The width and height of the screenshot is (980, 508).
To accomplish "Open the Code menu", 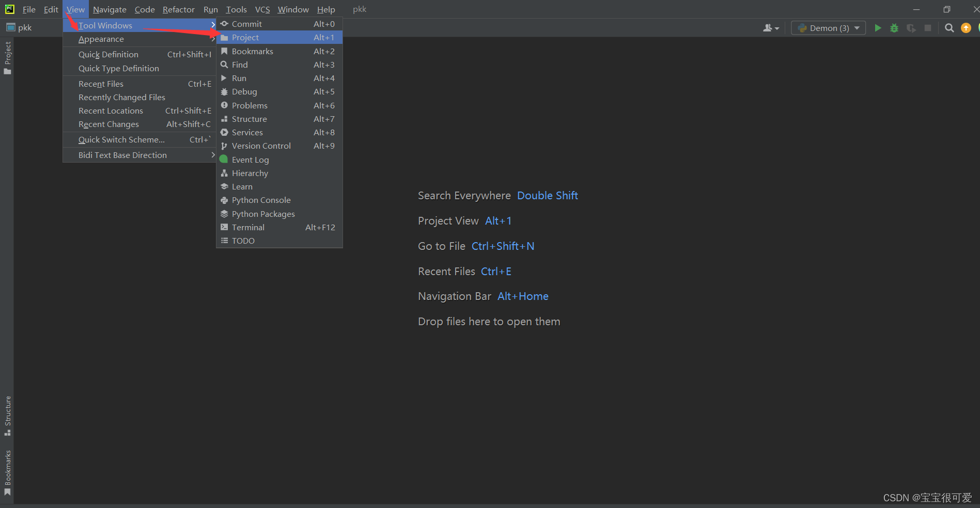I will [x=145, y=9].
